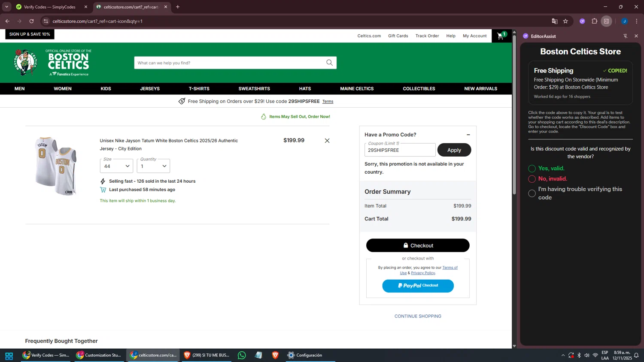Pin the EditorAssist side panel
644x362 pixels.
pyautogui.click(x=625, y=36)
